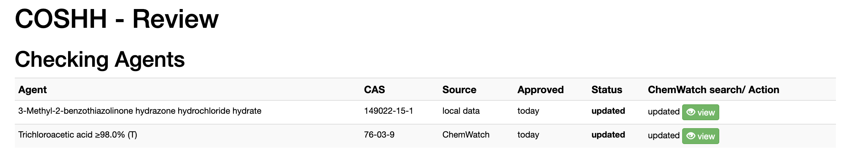Screen dimensions: 868x161
Task: Select the Status column header
Action: pos(607,90)
